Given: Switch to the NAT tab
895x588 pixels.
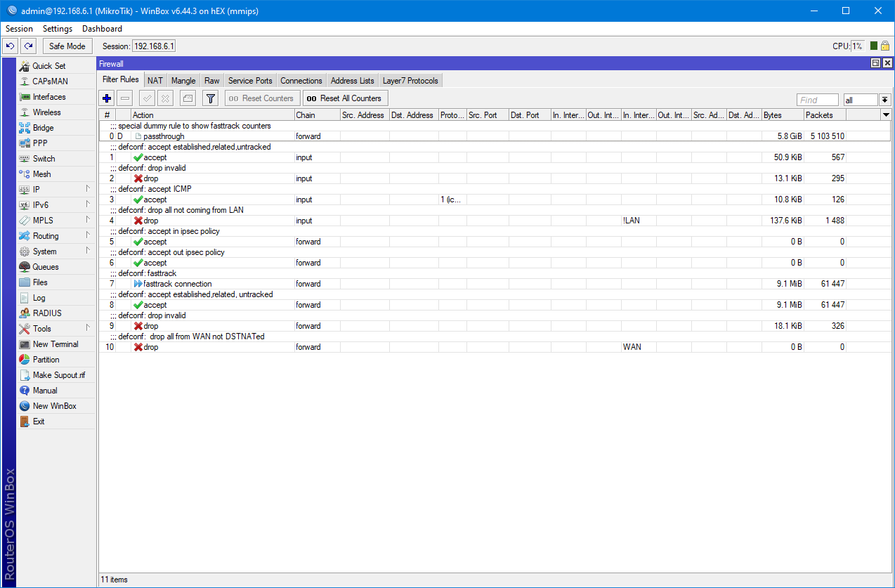Looking at the screenshot, I should [155, 80].
